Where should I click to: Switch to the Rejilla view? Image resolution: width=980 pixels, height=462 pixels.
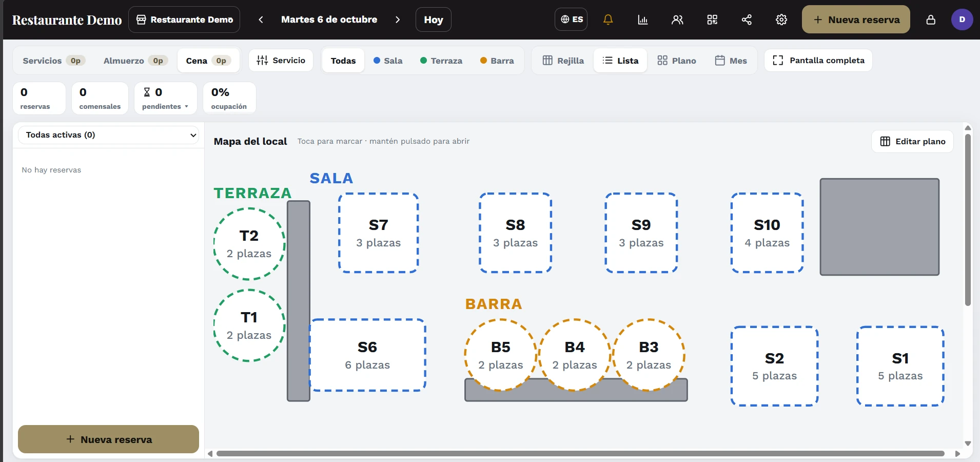(563, 61)
